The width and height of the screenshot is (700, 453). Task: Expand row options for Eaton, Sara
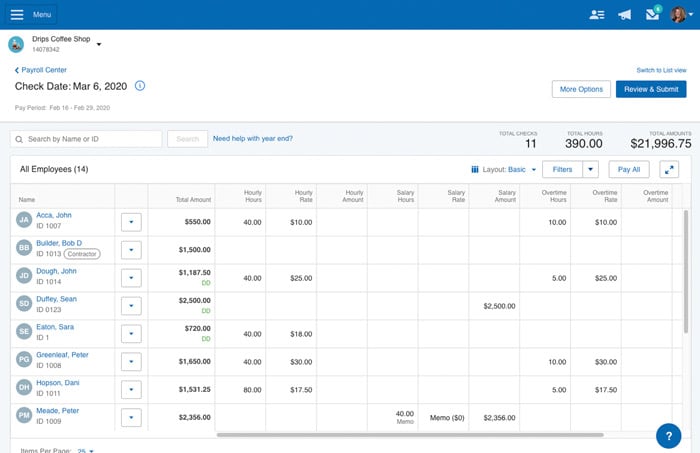point(131,334)
